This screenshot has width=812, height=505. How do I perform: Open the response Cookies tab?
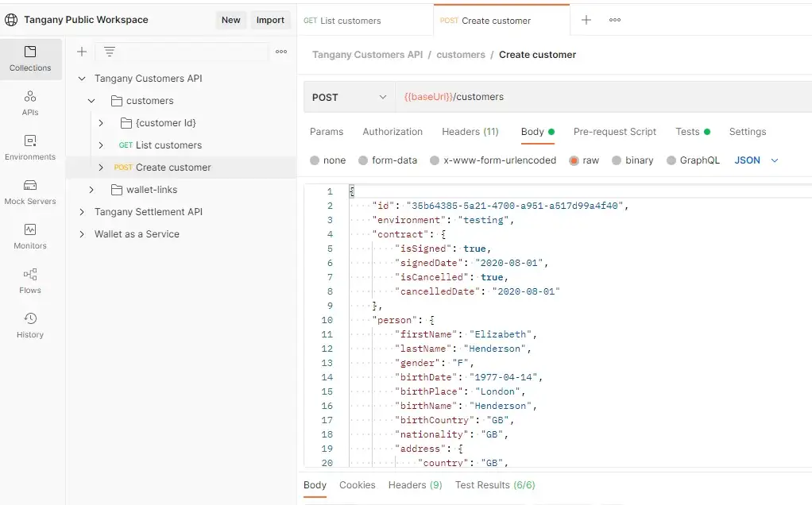point(358,485)
